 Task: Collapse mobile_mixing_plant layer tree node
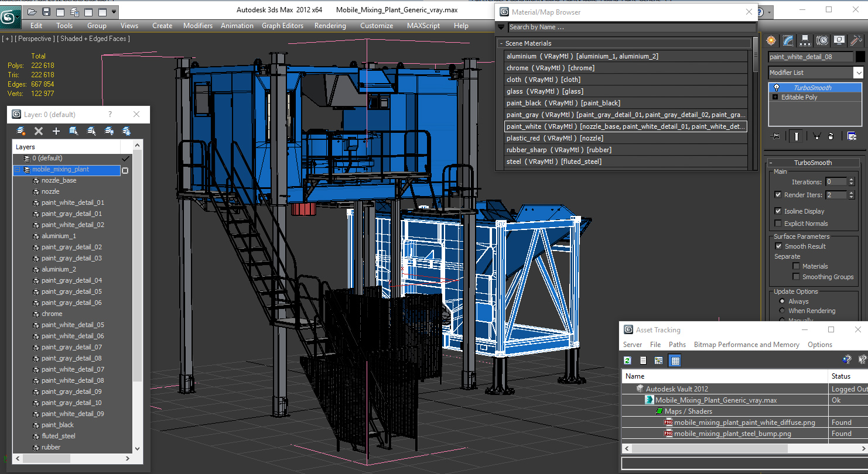click(17, 170)
